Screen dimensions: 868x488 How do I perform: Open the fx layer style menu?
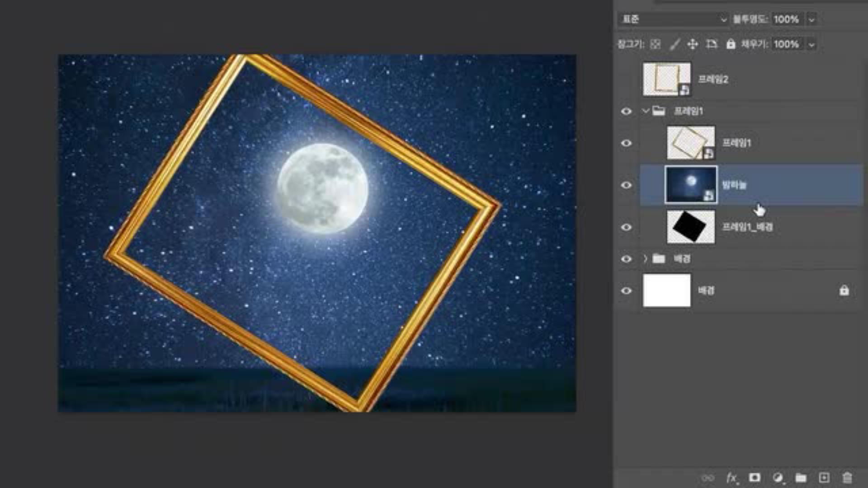tap(731, 478)
